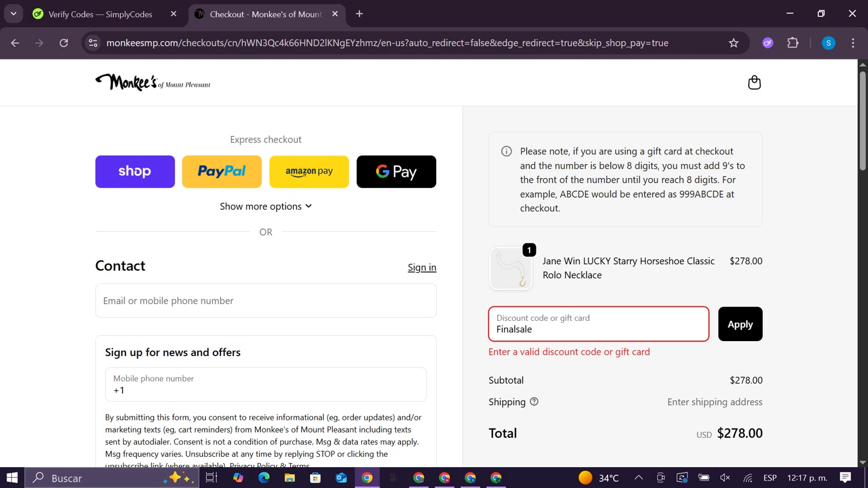
Task: Click the 'Enter a valid discount code' error
Action: [x=569, y=352]
